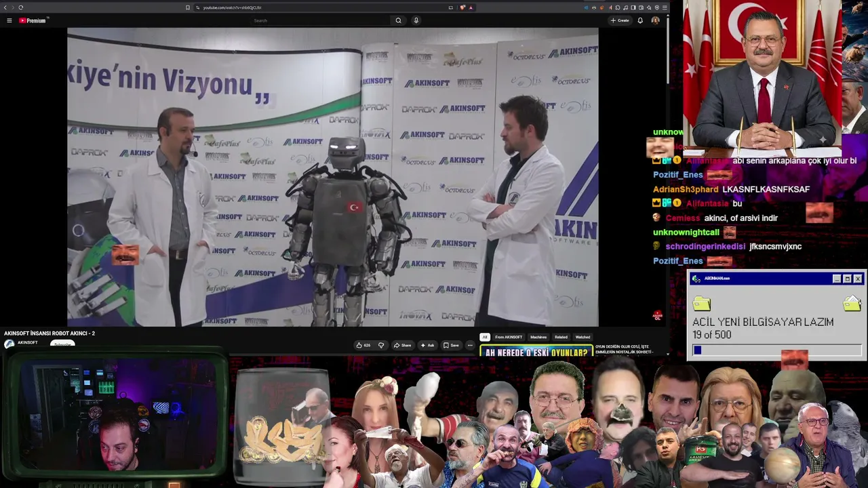
Task: Open the browser main hamburger menu
Action: click(665, 7)
